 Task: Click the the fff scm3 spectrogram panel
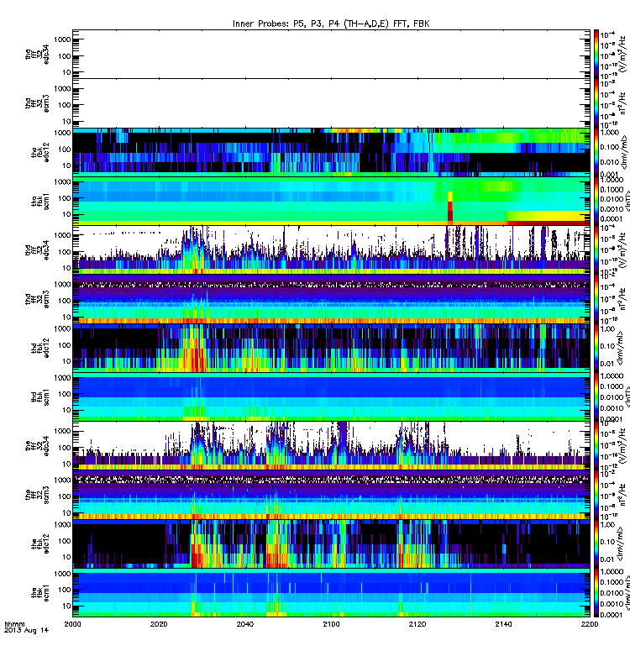[x=331, y=495]
